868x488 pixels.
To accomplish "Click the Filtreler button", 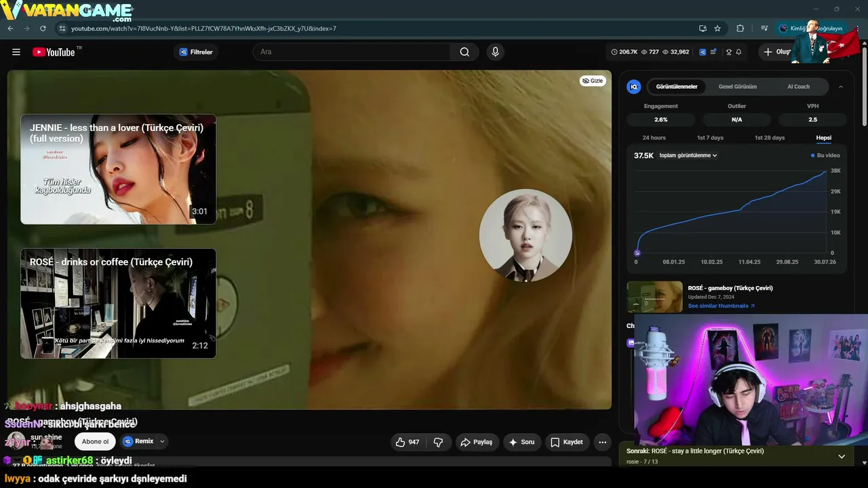I will 196,52.
